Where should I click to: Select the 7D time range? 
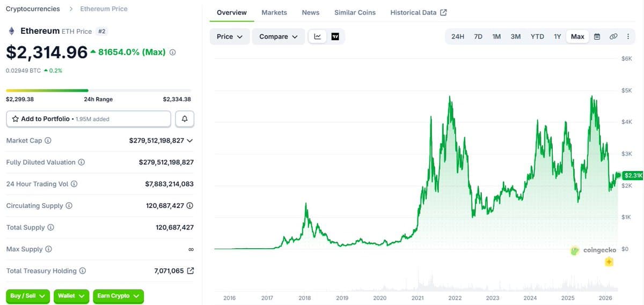(478, 36)
